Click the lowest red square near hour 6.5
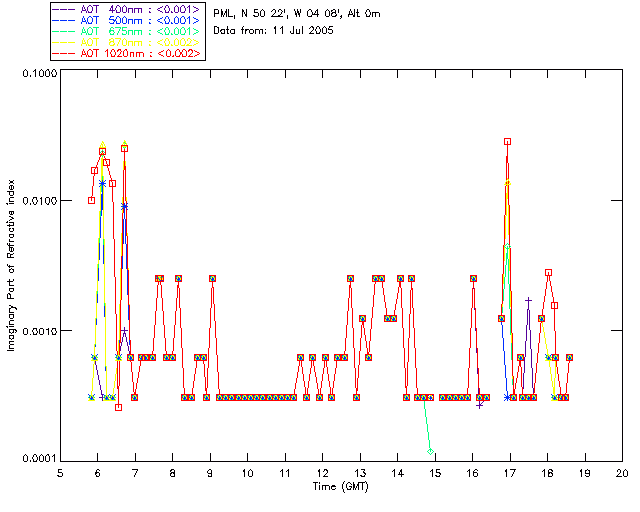 click(118, 407)
